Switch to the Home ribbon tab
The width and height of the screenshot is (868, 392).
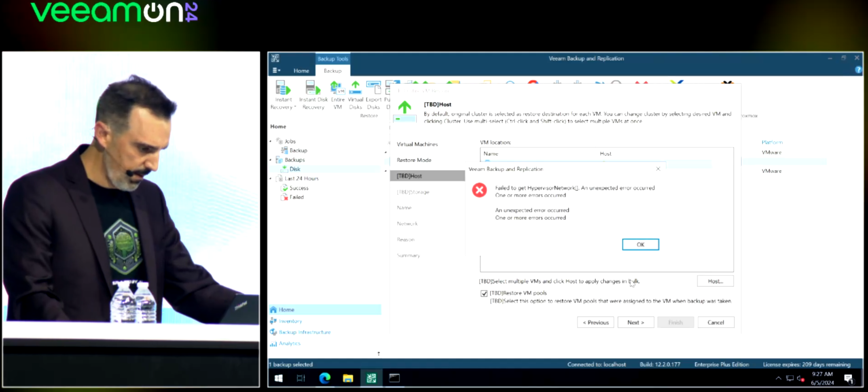[x=301, y=70]
